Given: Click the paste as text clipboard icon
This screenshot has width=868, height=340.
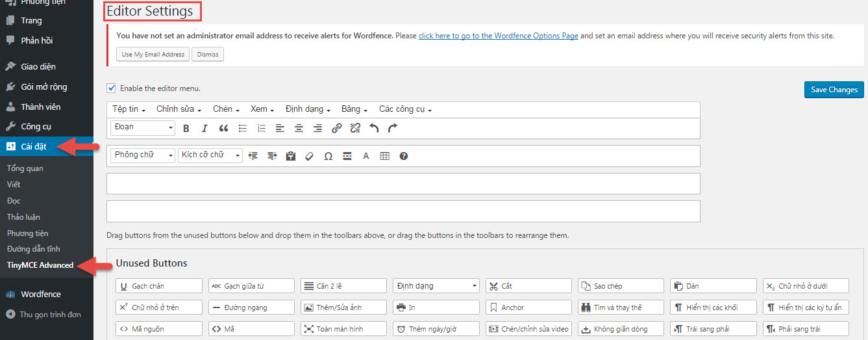Looking at the screenshot, I should [x=290, y=156].
